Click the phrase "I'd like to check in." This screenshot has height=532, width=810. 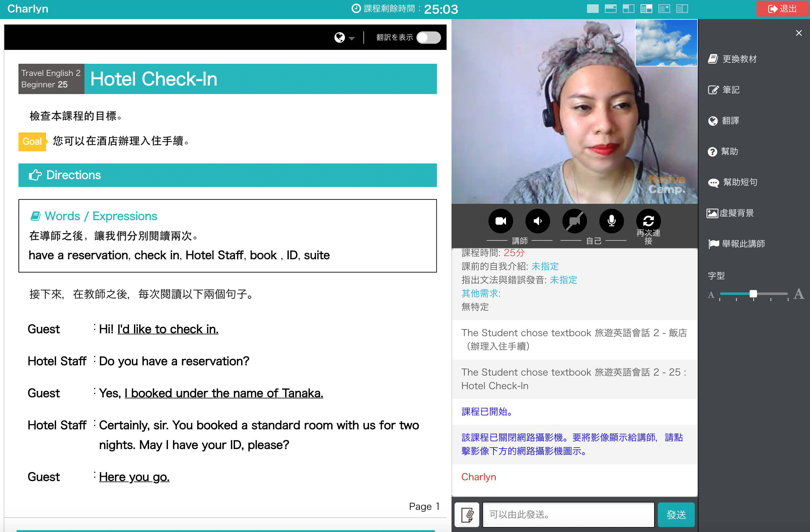click(168, 329)
